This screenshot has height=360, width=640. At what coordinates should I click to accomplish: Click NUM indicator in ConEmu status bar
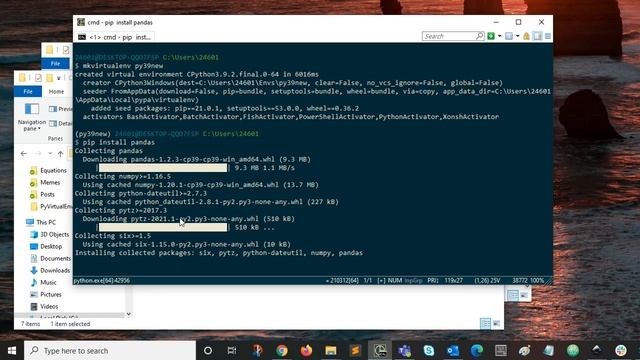395,280
